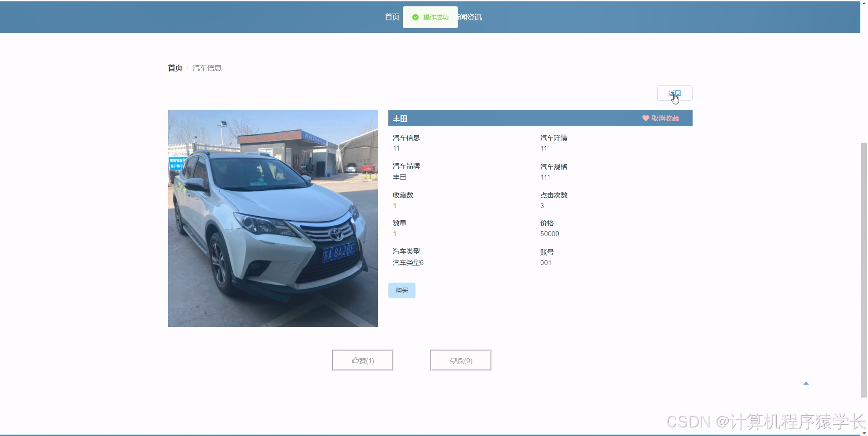Click the 丰田 title in the header bar
The height and width of the screenshot is (436, 868).
400,118
